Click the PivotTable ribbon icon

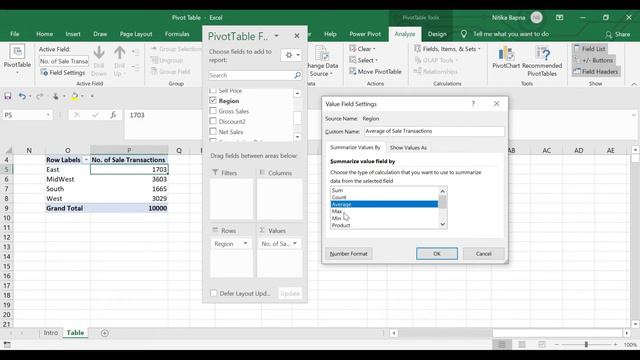coord(17,52)
